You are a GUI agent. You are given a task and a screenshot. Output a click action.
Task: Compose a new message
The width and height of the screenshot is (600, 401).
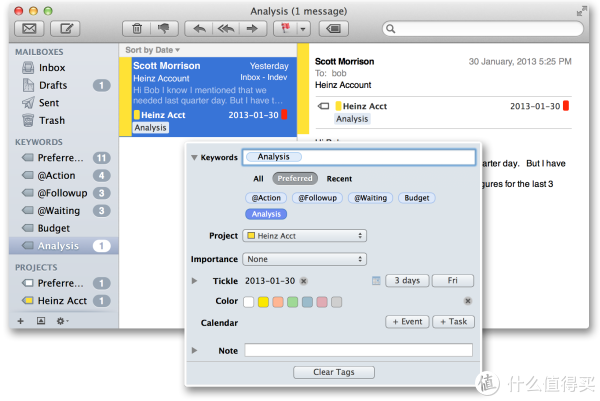pyautogui.click(x=67, y=28)
